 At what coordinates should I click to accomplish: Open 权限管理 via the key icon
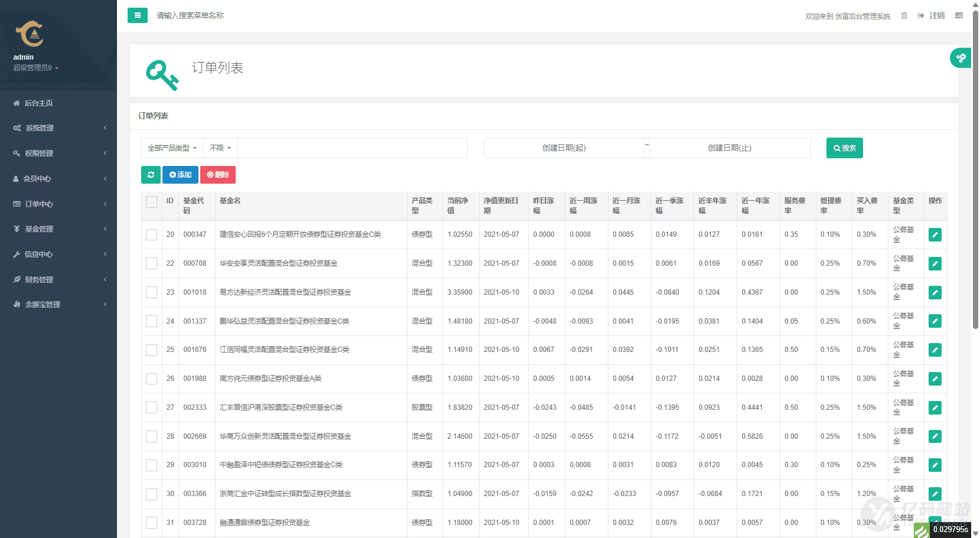tap(16, 153)
